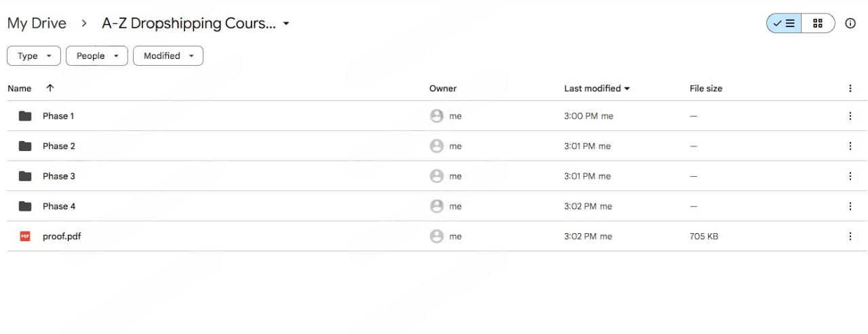Open more actions for Phase 4
Viewport: 868px width, 334px height.
[850, 206]
